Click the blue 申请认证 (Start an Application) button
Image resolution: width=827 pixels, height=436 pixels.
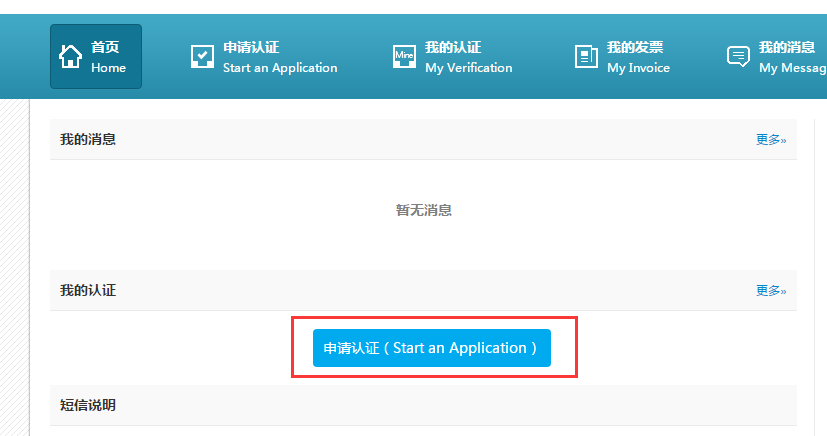click(x=431, y=348)
